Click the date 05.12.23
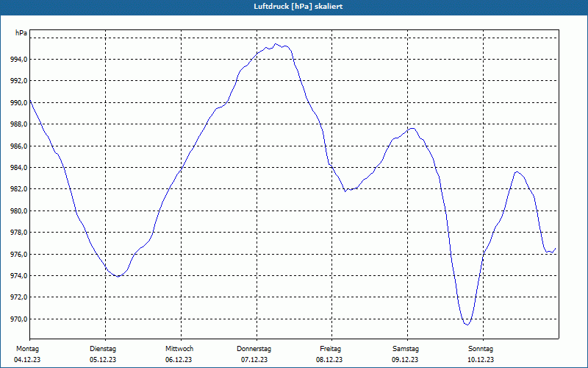Image resolution: width=588 pixels, height=368 pixels. pyautogui.click(x=103, y=360)
